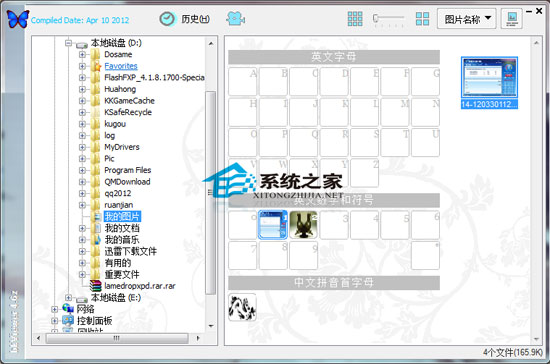Switch to small thumbnail grid view
The image size is (550, 364).
[355, 19]
